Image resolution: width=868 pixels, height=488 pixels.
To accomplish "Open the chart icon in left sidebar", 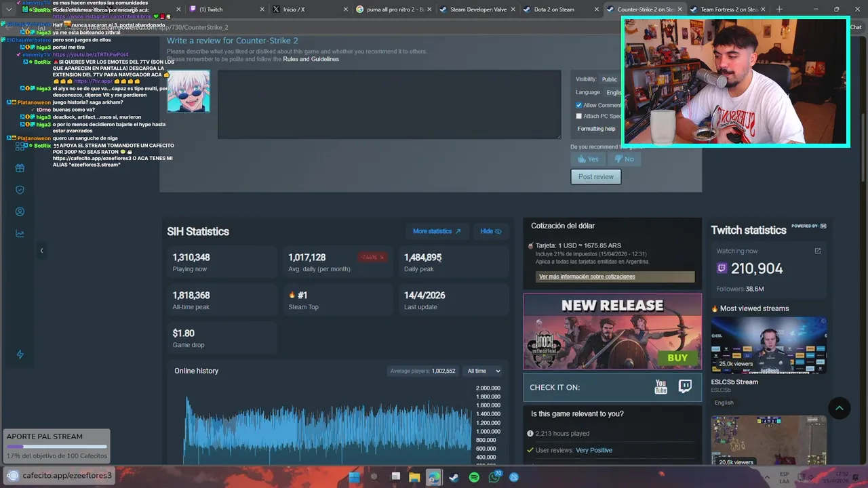I will point(20,234).
